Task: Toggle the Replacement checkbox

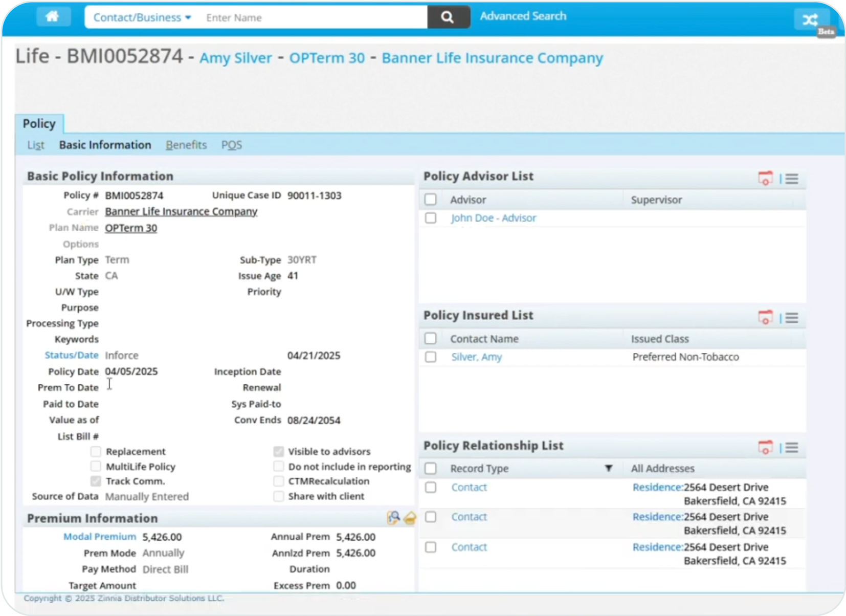Action: pyautogui.click(x=96, y=451)
